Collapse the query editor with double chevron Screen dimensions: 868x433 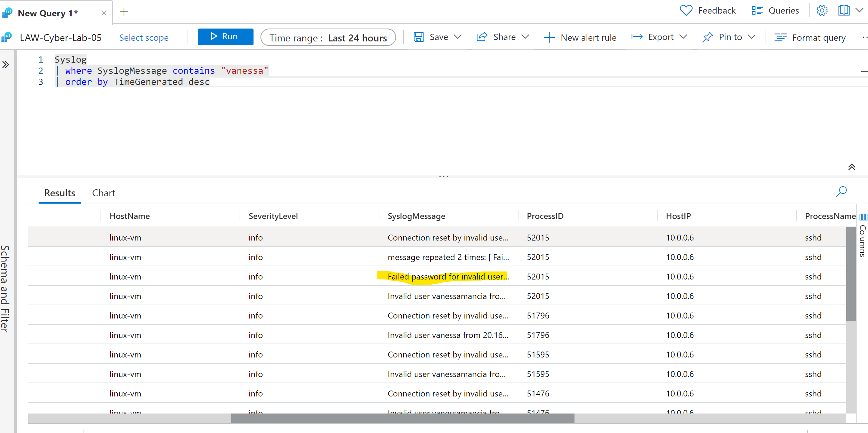point(851,167)
